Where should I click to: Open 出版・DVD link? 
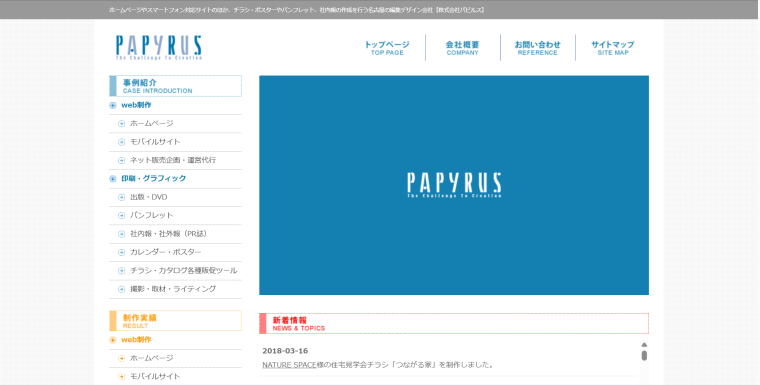coord(149,197)
